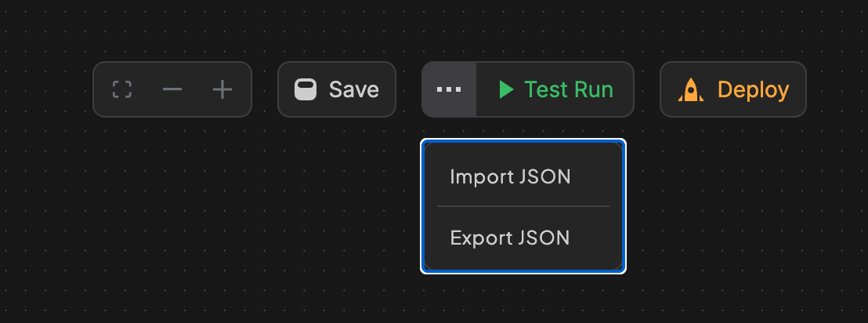Image resolution: width=868 pixels, height=323 pixels.
Task: Choose Export JSON in the dropdown
Action: tap(510, 238)
